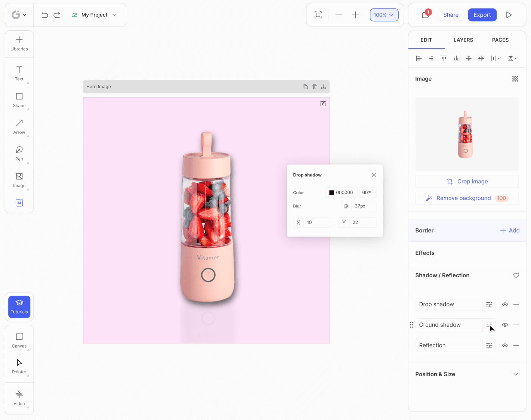Viewport: 531px width, 420px height.
Task: Select the Canvas tool
Action: pos(19,340)
